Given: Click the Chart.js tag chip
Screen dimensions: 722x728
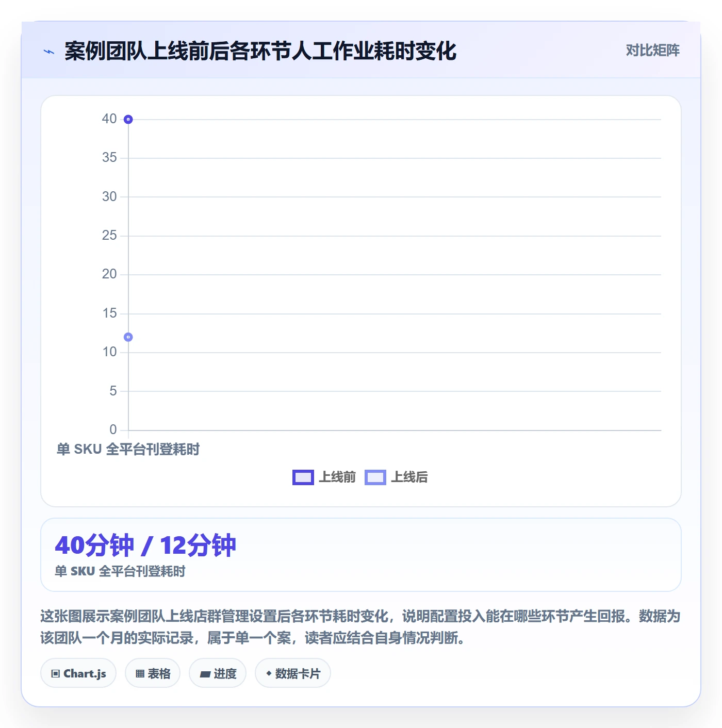Looking at the screenshot, I should [x=78, y=673].
